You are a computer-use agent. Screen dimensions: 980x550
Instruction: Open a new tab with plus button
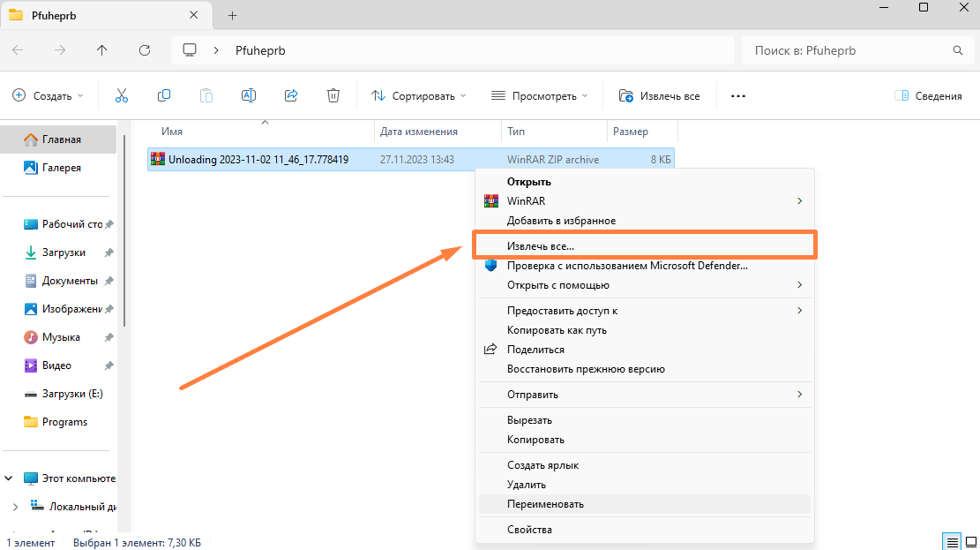(x=233, y=15)
